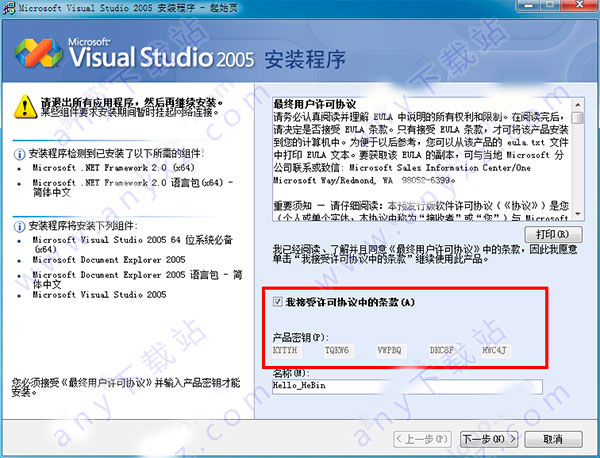This screenshot has height=458, width=600.
Task: Click the EULA scrollbar thumb
Action: tap(578, 117)
